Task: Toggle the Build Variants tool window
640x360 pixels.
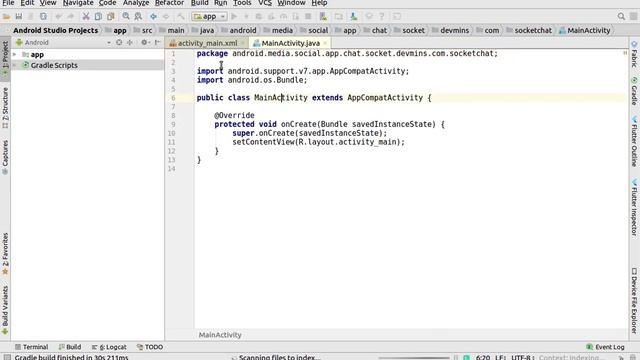Action: pos(5,310)
